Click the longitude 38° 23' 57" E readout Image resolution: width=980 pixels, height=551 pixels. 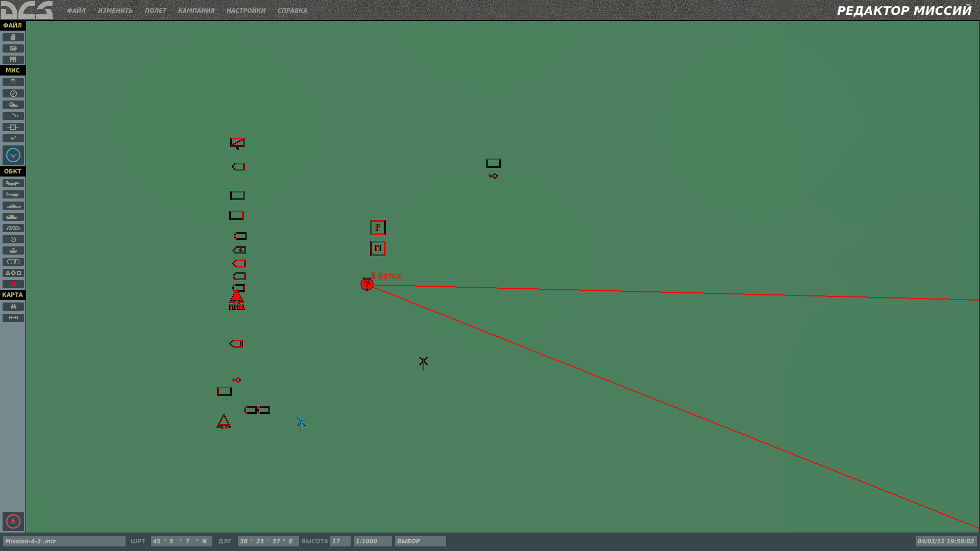268,541
